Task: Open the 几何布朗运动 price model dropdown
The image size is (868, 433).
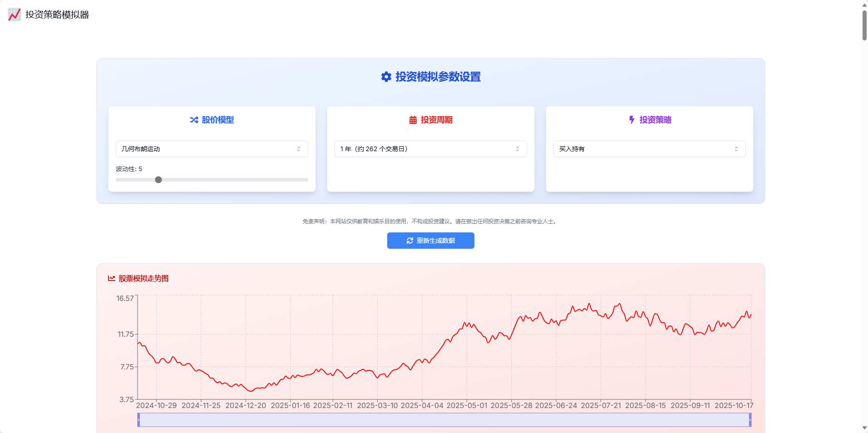Action: (212, 149)
